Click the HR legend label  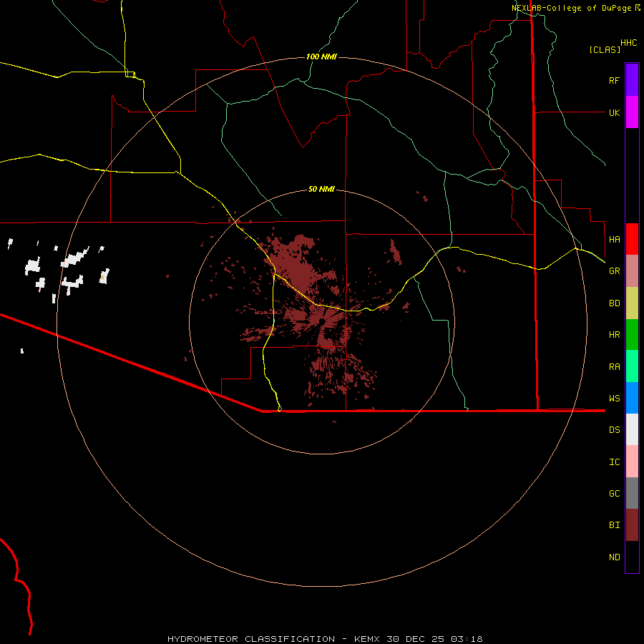click(x=614, y=335)
